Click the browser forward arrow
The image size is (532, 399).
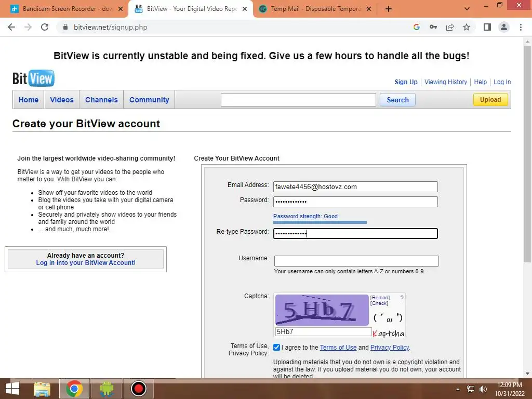click(28, 27)
